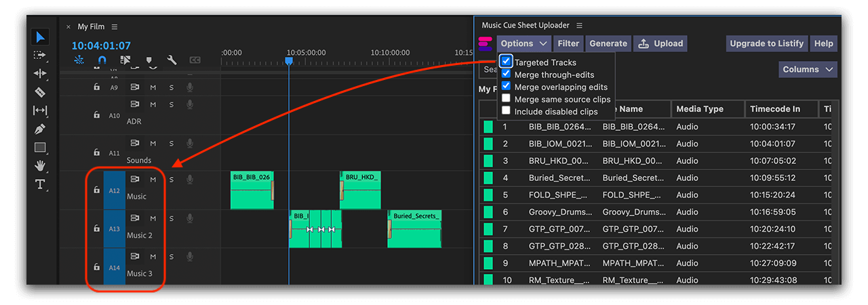Open timeline display settings wrench
868x305 pixels.
point(172,60)
